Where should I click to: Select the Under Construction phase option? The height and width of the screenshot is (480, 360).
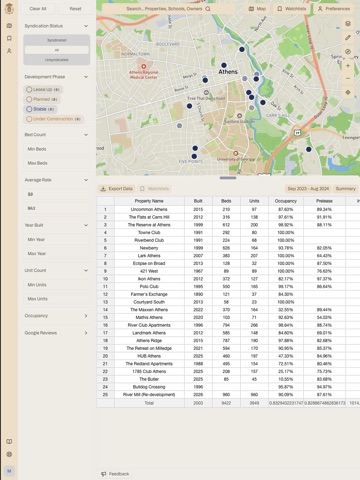point(54,119)
